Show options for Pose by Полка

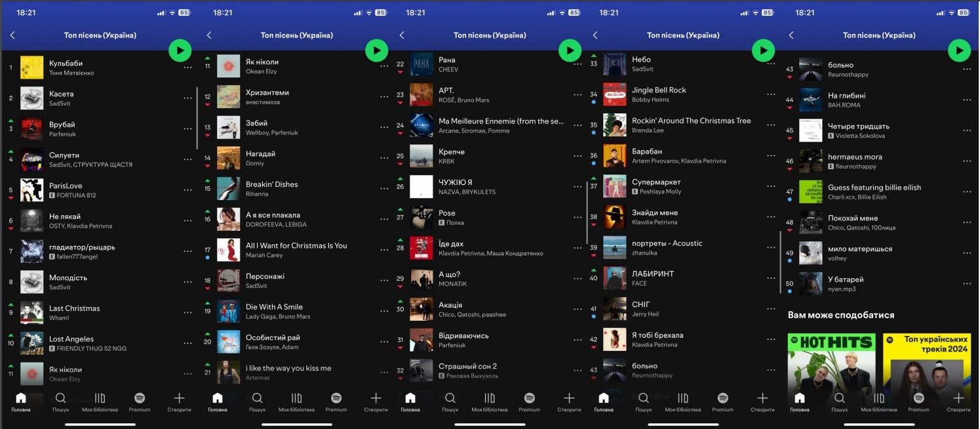pyautogui.click(x=578, y=218)
